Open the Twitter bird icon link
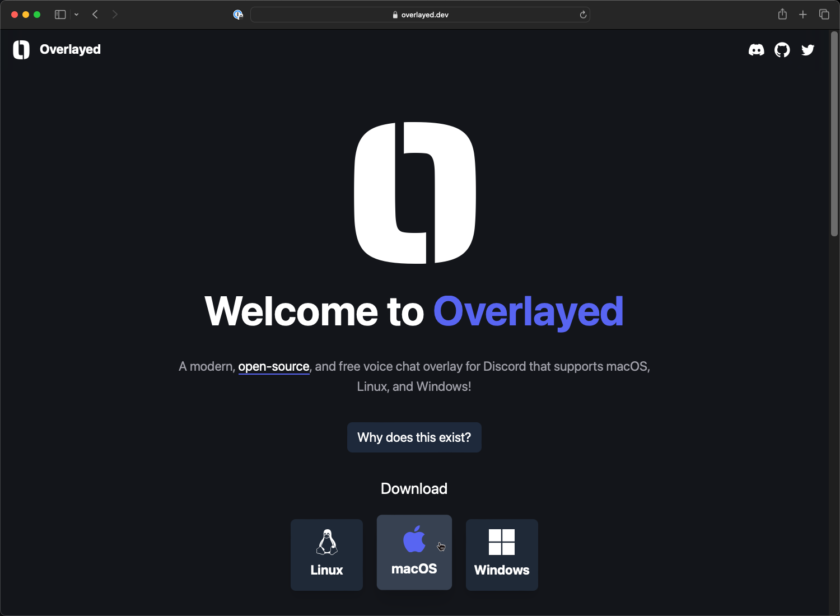 click(808, 50)
